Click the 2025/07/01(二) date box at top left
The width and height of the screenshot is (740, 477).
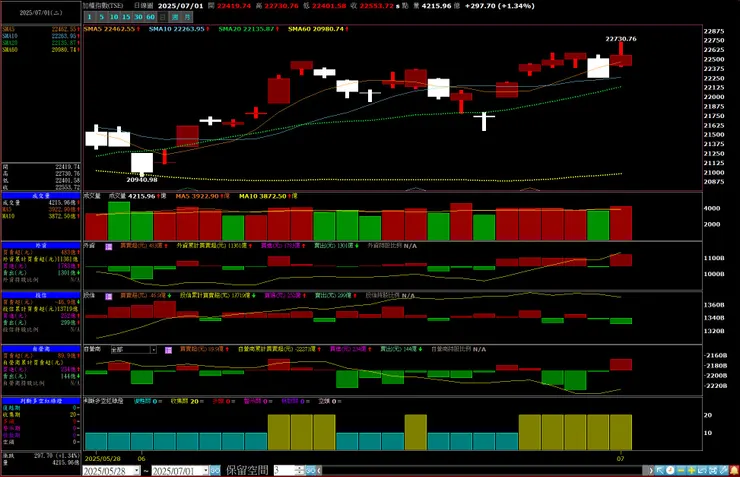[x=41, y=13]
